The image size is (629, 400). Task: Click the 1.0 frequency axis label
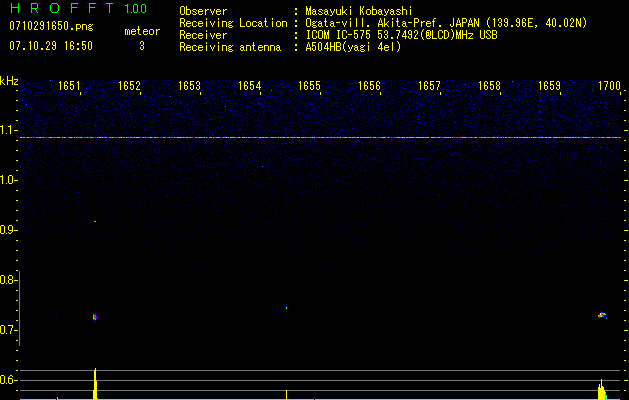click(x=8, y=180)
